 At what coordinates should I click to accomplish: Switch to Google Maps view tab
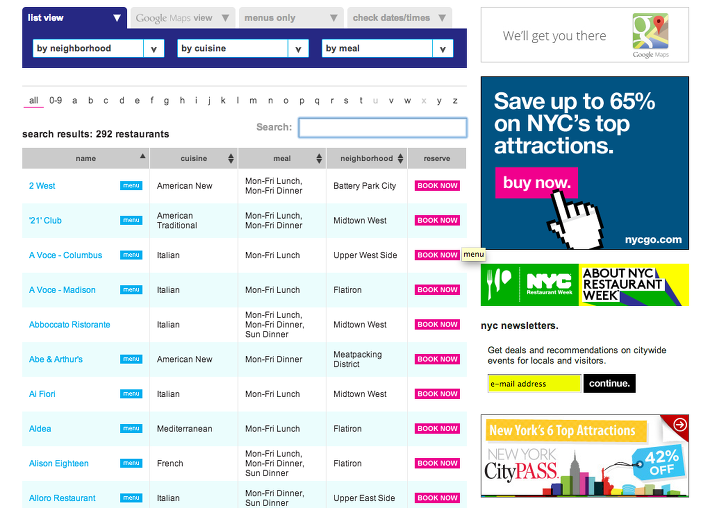(x=183, y=18)
